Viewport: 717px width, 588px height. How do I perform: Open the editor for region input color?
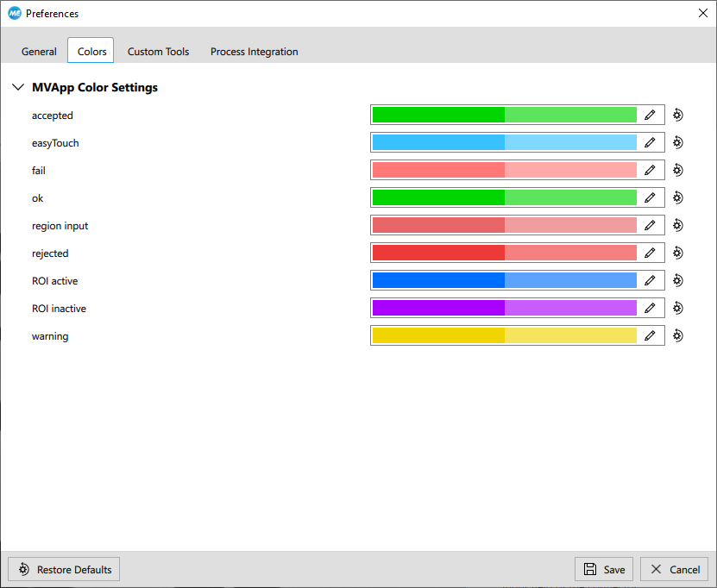click(x=650, y=225)
